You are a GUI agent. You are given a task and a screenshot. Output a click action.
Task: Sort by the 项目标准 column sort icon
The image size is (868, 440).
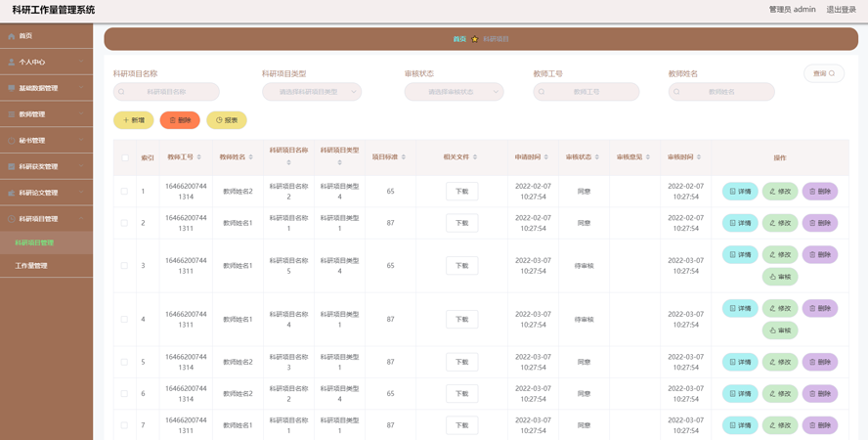point(404,157)
